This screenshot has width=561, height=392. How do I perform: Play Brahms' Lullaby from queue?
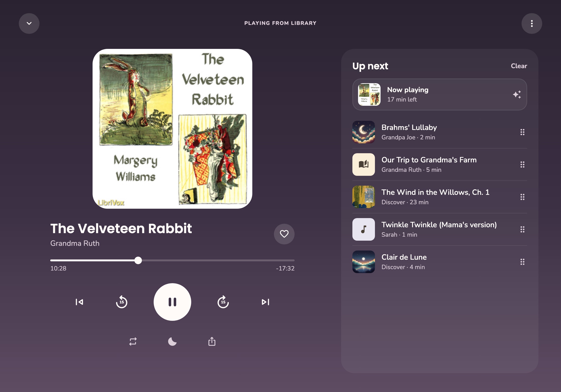[x=439, y=132]
